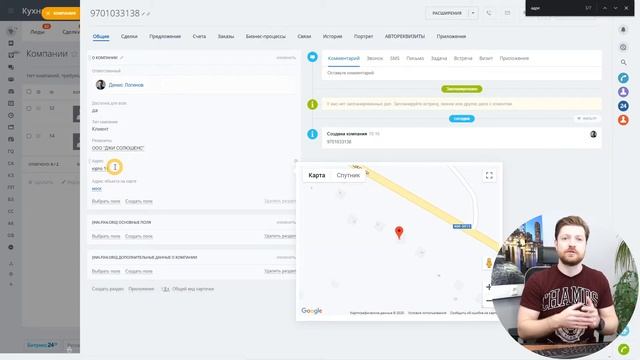This screenshot has width=640, height=360.
Task: Click the email envelope icon in card header
Action: pos(507,13)
